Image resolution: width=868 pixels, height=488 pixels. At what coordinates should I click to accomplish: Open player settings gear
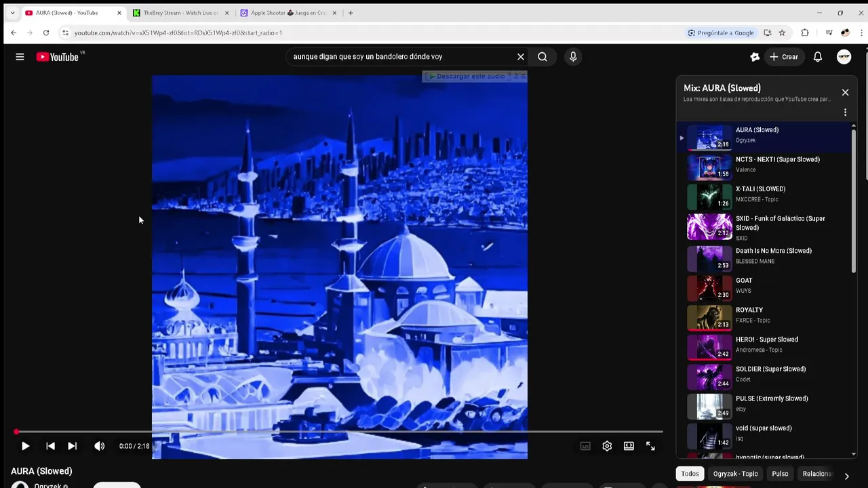pyautogui.click(x=607, y=446)
